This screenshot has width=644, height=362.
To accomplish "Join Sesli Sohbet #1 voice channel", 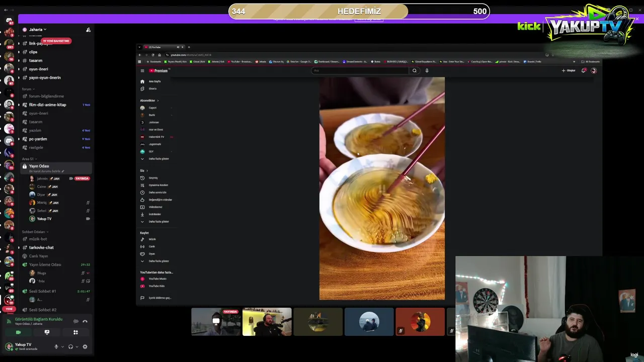I will pos(42,291).
